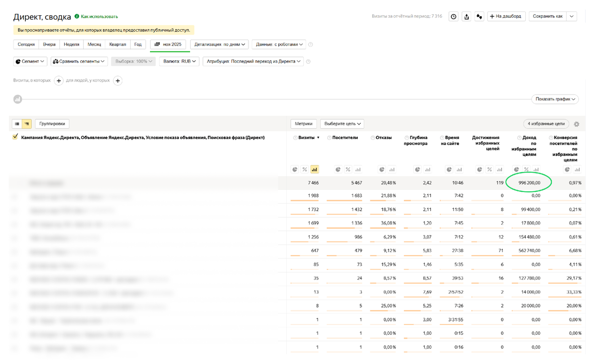Show percent mode for Визиты column
The height and width of the screenshot is (364, 594).
(x=305, y=170)
